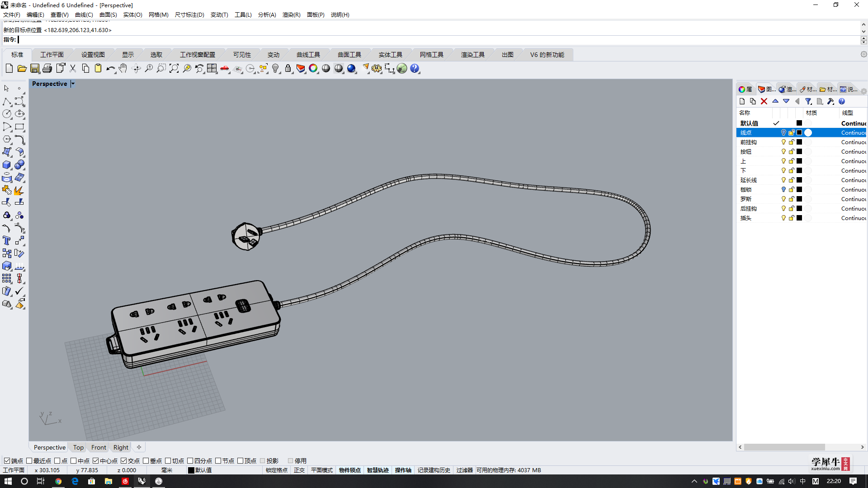Delete layer with the red X icon
868x488 pixels.
pos(764,101)
